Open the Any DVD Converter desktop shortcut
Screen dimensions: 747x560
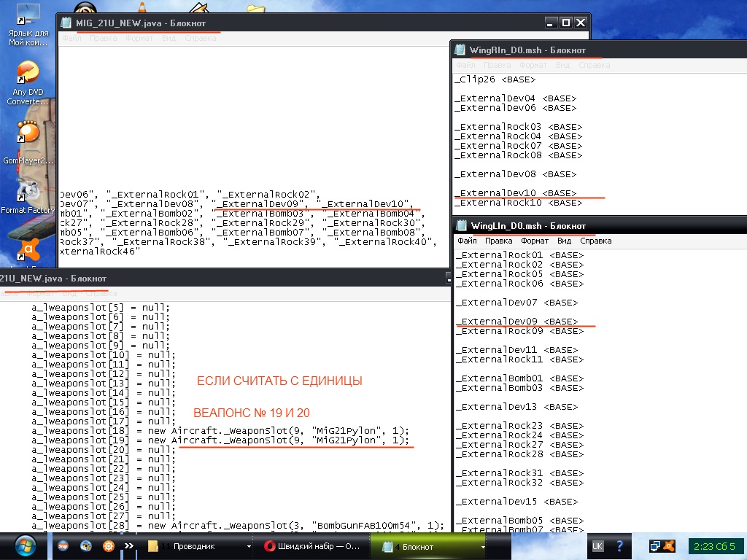point(28,74)
